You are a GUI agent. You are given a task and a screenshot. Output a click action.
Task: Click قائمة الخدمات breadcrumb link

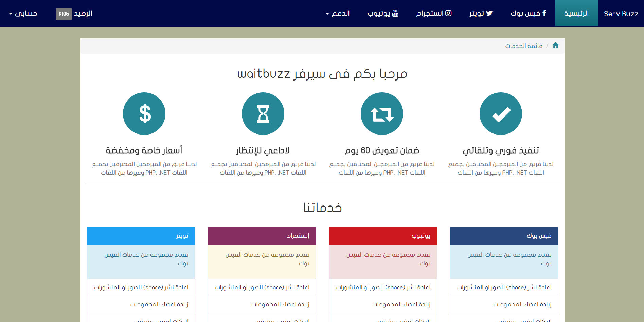tap(524, 46)
